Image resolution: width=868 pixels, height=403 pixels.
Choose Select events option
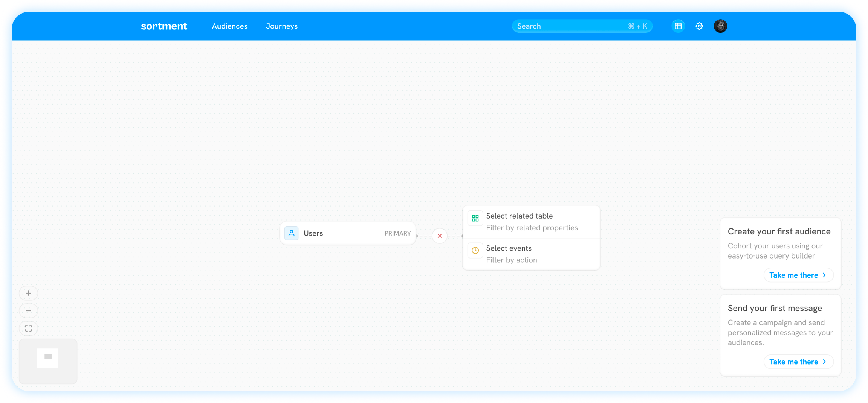pos(531,254)
